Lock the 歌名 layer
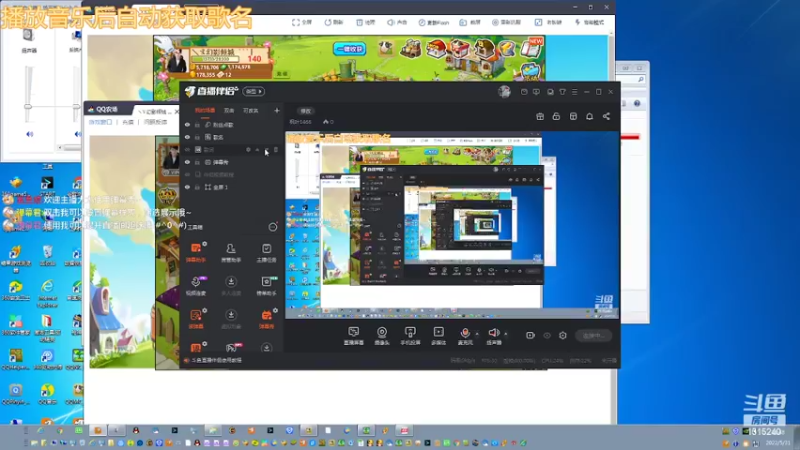This screenshot has width=800, height=450. click(197, 137)
